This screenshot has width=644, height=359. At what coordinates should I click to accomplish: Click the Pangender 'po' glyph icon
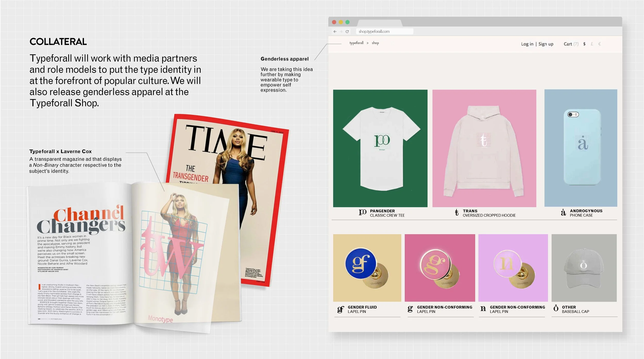point(362,212)
